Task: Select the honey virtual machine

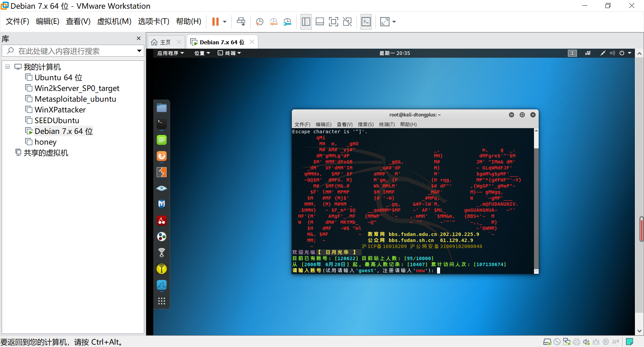Action: pyautogui.click(x=45, y=142)
